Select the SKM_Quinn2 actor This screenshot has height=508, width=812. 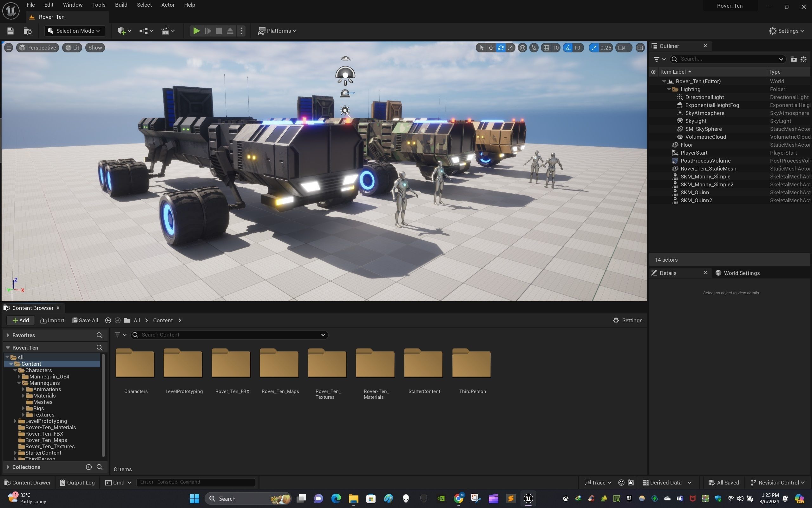click(x=696, y=200)
